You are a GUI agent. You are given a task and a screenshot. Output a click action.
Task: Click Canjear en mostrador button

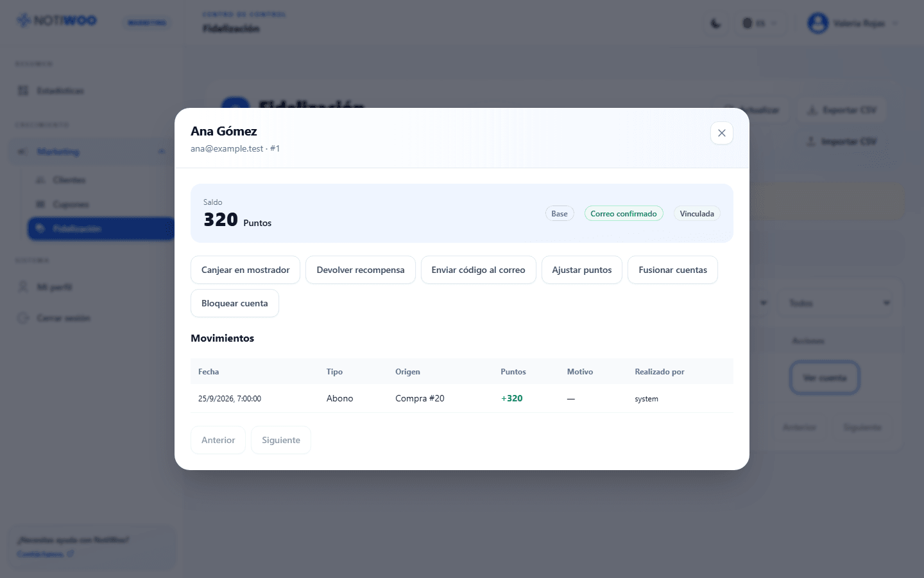[x=246, y=270]
